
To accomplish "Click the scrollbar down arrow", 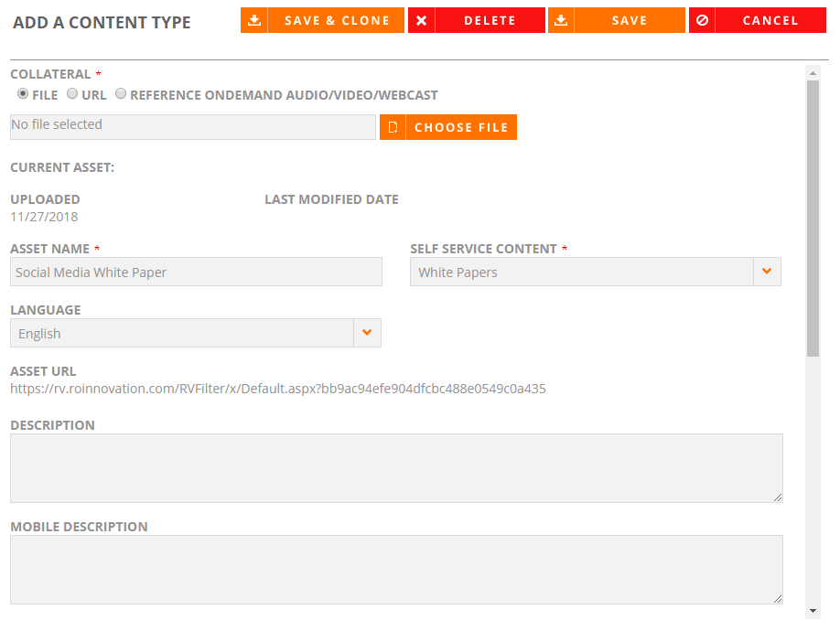I will click(813, 610).
